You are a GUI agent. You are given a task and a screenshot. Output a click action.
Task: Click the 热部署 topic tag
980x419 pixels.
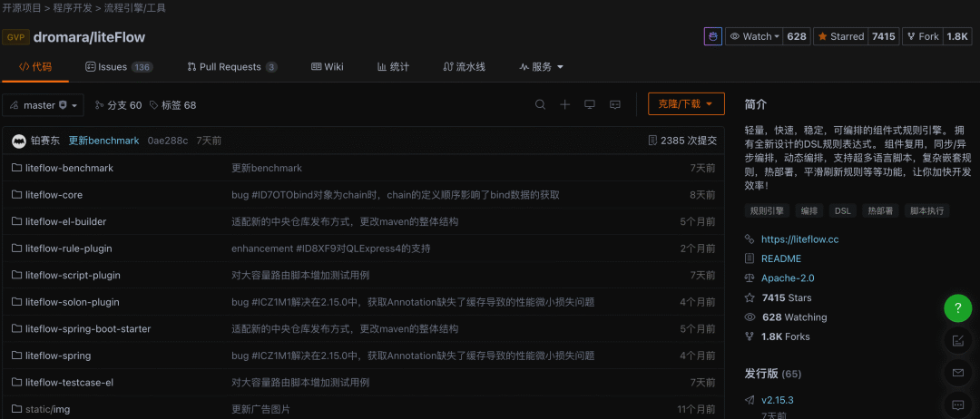pyautogui.click(x=880, y=210)
